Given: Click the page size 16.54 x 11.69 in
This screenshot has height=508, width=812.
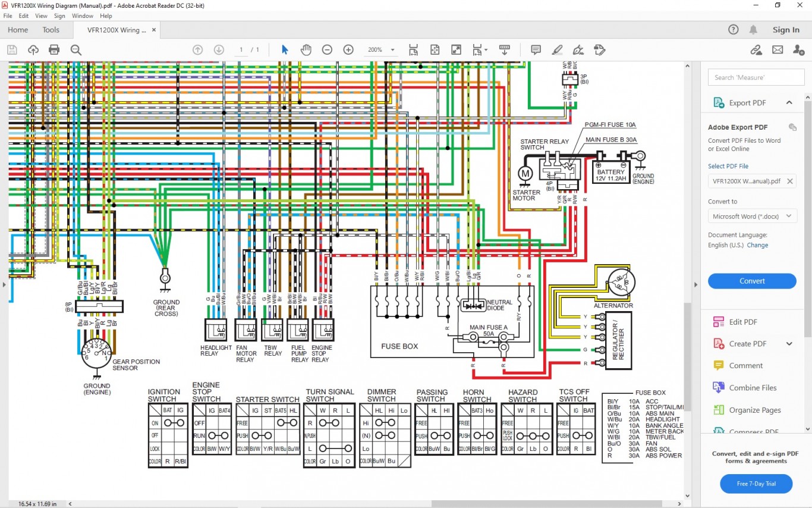Looking at the screenshot, I should tap(37, 504).
